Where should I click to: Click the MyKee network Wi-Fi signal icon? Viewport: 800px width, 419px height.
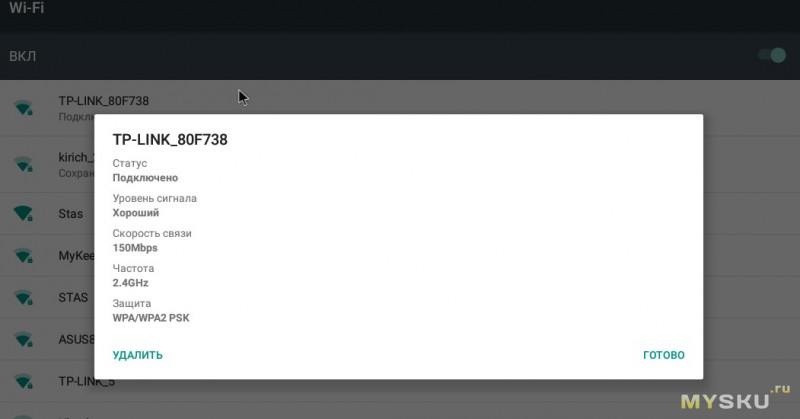tap(23, 255)
